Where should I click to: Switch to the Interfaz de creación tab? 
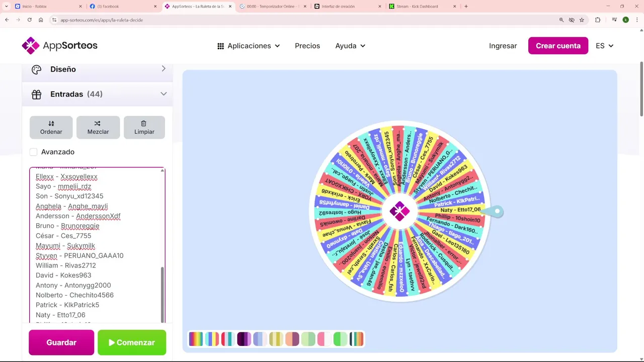tap(347, 7)
